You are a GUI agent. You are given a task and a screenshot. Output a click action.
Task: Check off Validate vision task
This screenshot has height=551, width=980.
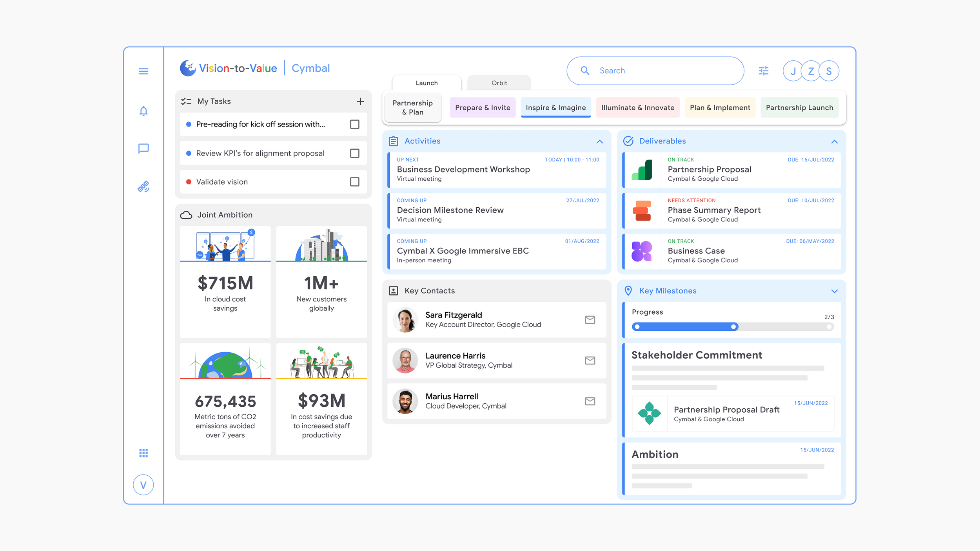pyautogui.click(x=355, y=182)
